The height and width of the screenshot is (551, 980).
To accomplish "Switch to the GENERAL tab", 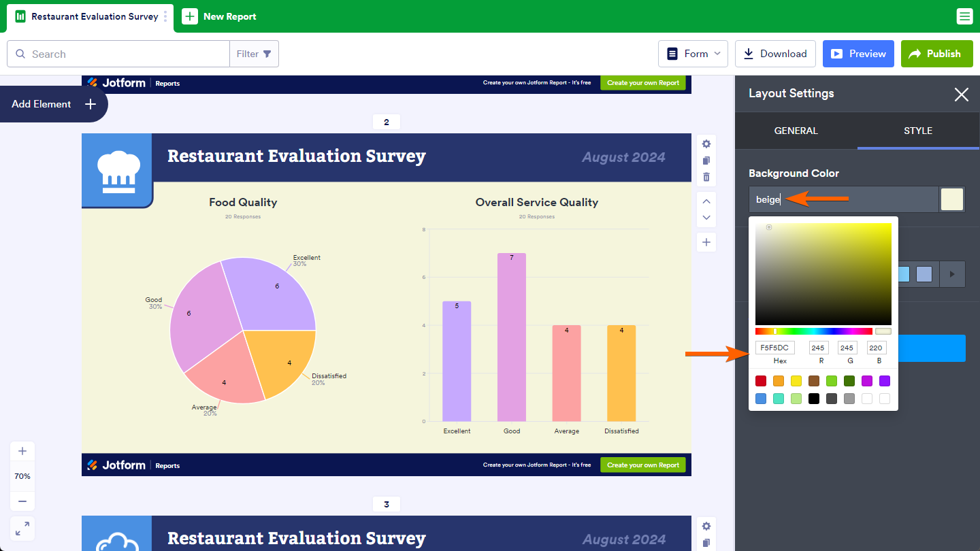I will (x=796, y=131).
